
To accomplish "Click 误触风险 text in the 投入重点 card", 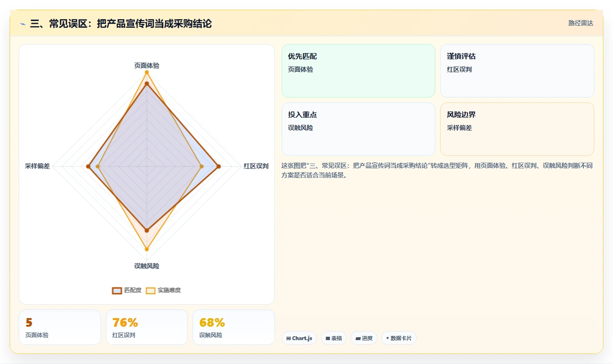I will 300,128.
